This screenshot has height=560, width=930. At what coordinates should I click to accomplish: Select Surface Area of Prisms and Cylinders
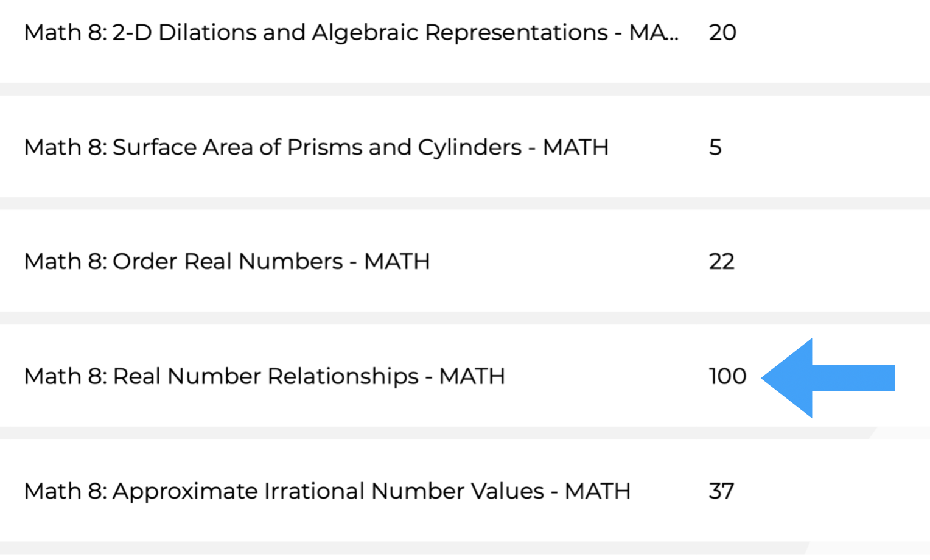click(316, 147)
